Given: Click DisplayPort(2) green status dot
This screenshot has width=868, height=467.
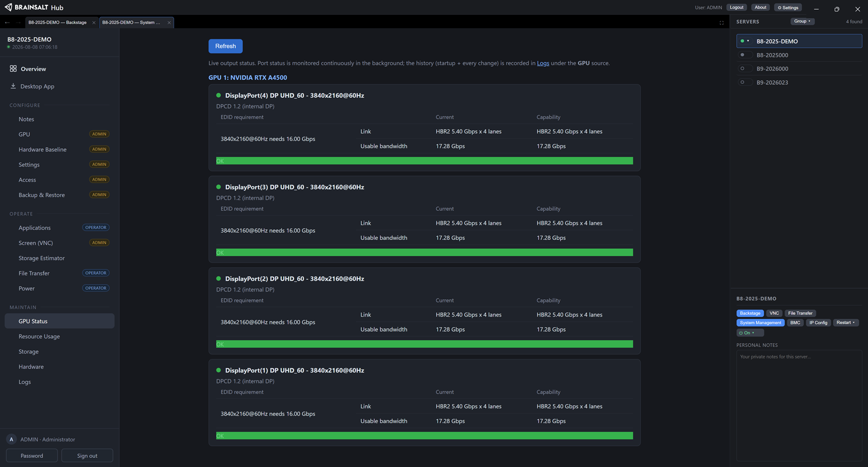Looking at the screenshot, I should [x=219, y=279].
